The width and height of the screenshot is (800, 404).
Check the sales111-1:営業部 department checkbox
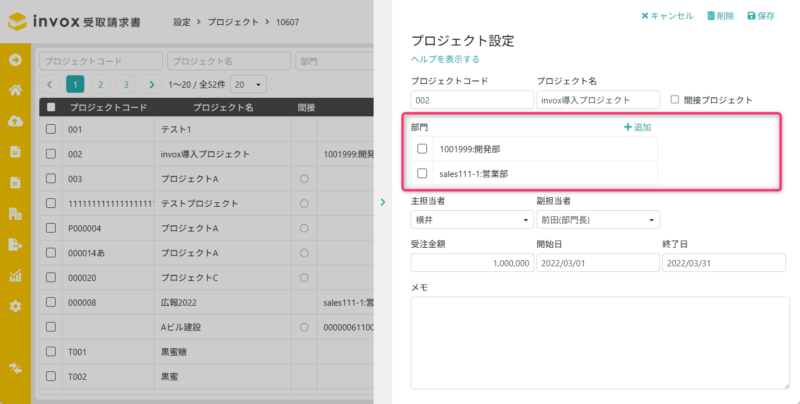[x=422, y=173]
